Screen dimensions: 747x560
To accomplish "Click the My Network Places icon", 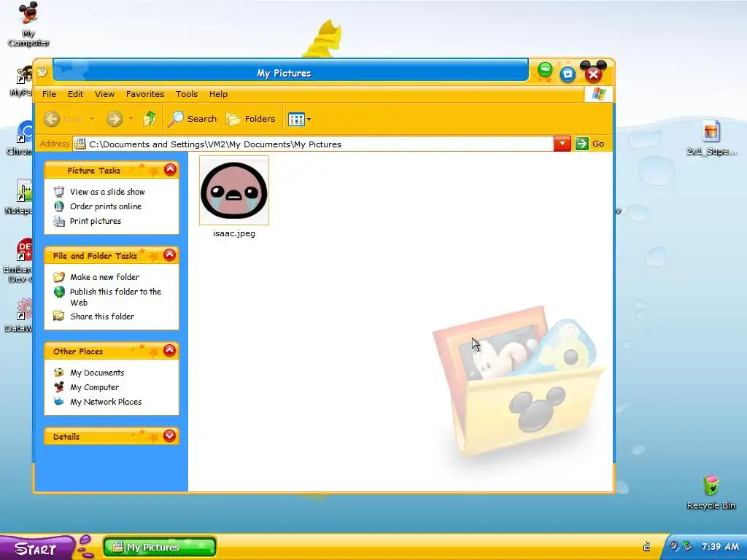I will click(58, 402).
